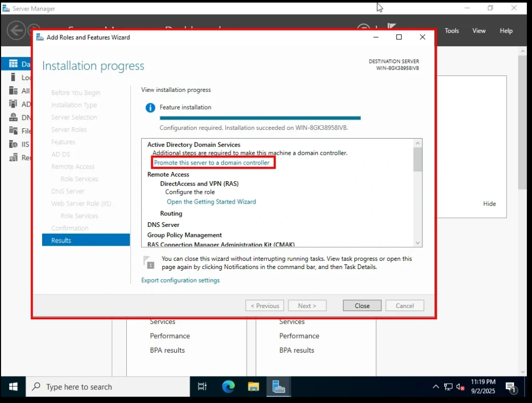Maximize the Add Roles and Features Wizard
The image size is (532, 403).
point(399,37)
